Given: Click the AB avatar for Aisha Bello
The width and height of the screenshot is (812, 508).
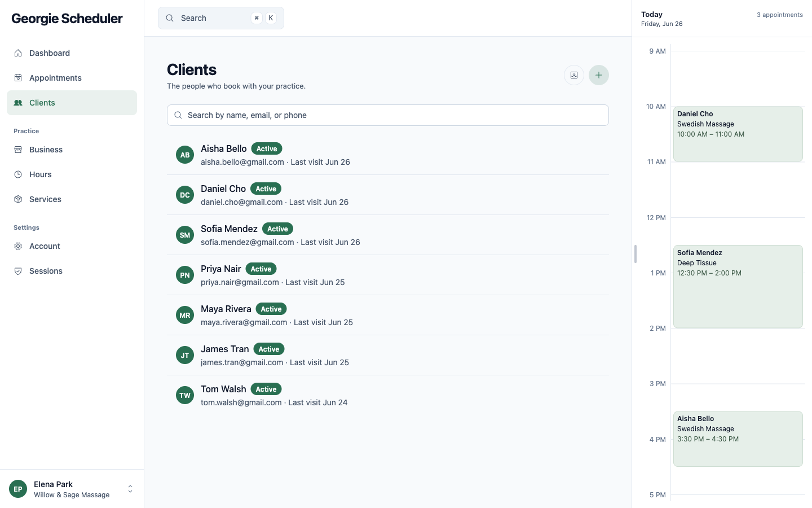Looking at the screenshot, I should [x=185, y=155].
